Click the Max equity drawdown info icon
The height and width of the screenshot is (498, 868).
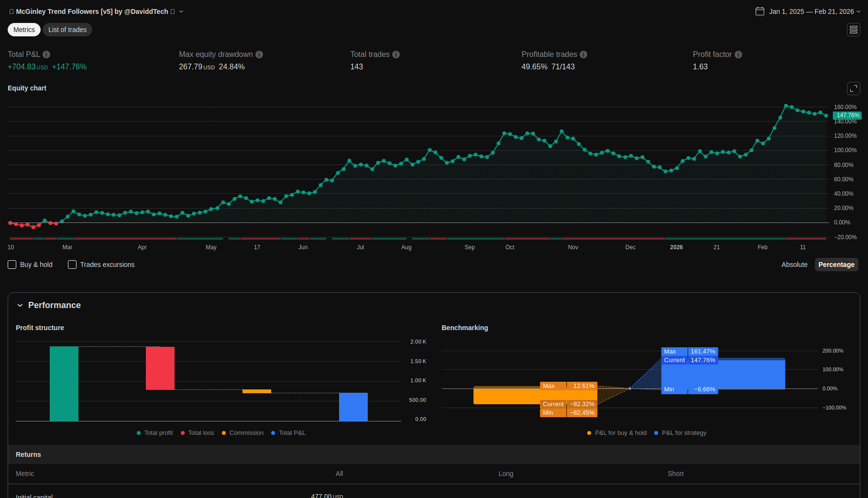[259, 55]
